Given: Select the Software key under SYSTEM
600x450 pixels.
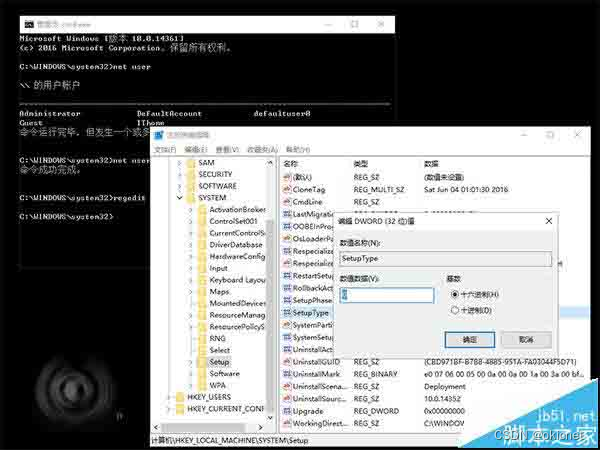Looking at the screenshot, I should (224, 374).
